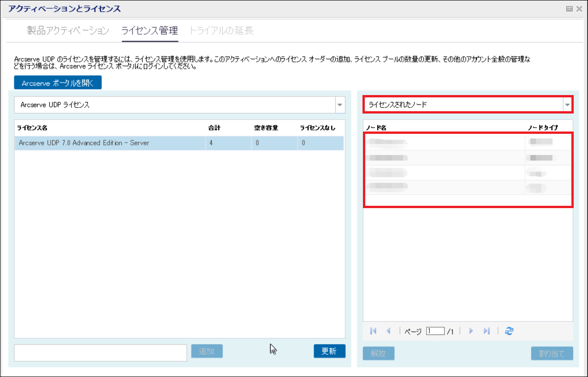This screenshot has height=377, width=588.
Task: Go to previous page of node list
Action: click(388, 331)
